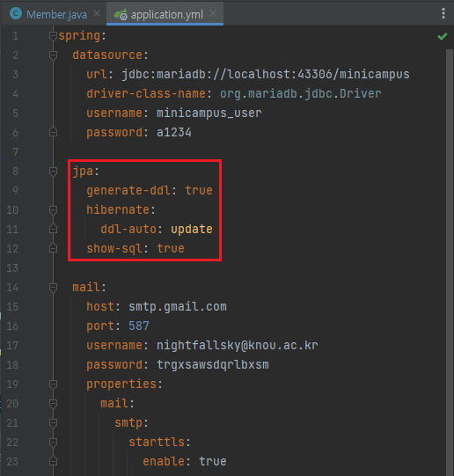Viewport: 454px width, 476px height.
Task: Close the application.yml tab
Action: (213, 14)
